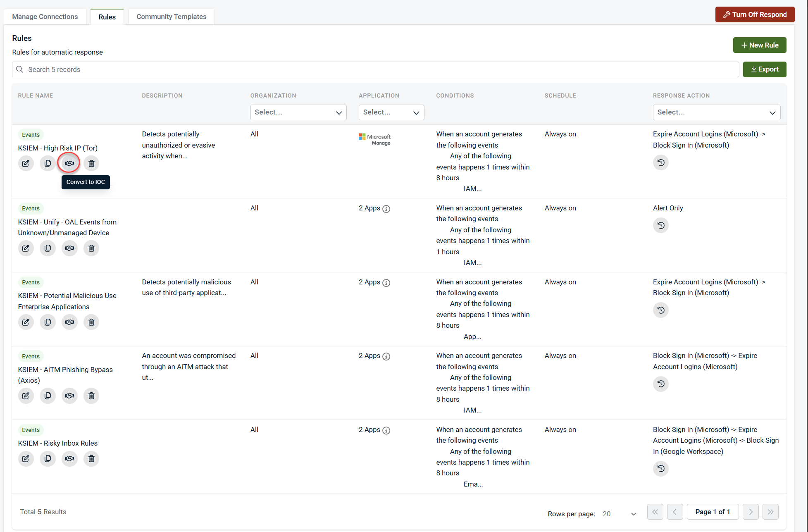Open history for Risky Inbox Rules response
This screenshot has width=808, height=532.
(660, 468)
